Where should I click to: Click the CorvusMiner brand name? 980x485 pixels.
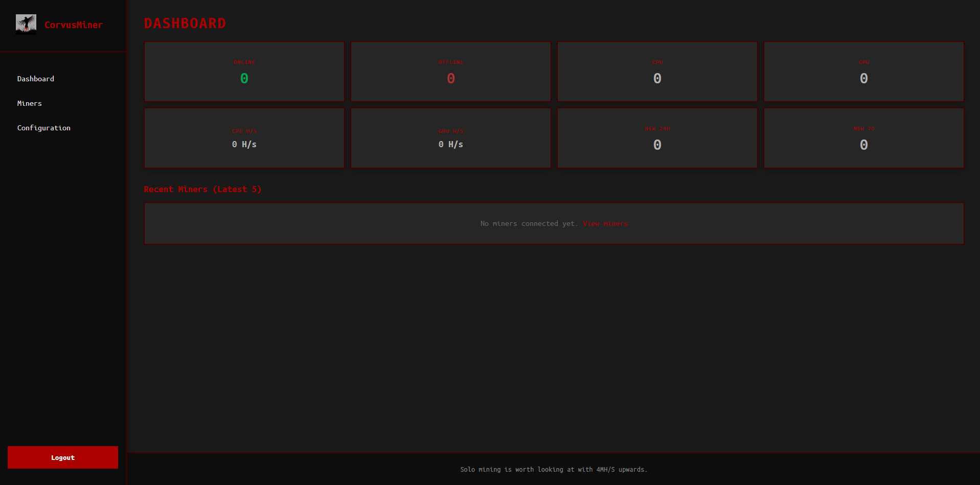point(74,25)
